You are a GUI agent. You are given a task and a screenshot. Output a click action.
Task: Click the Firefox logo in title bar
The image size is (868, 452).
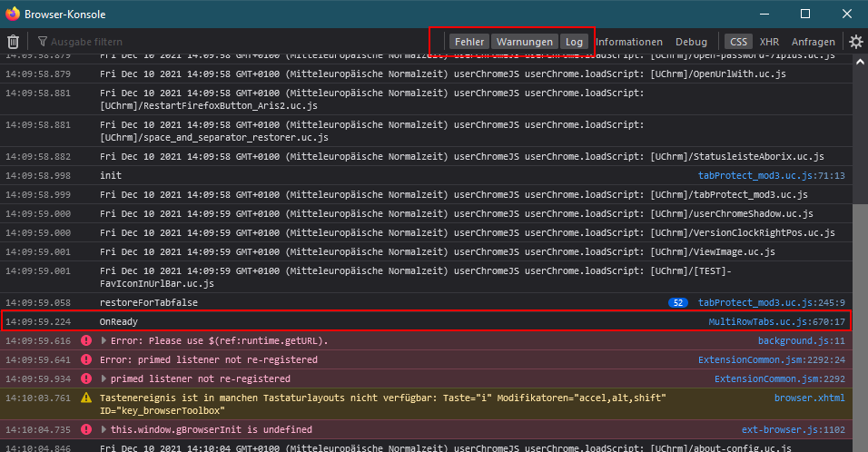coord(12,14)
